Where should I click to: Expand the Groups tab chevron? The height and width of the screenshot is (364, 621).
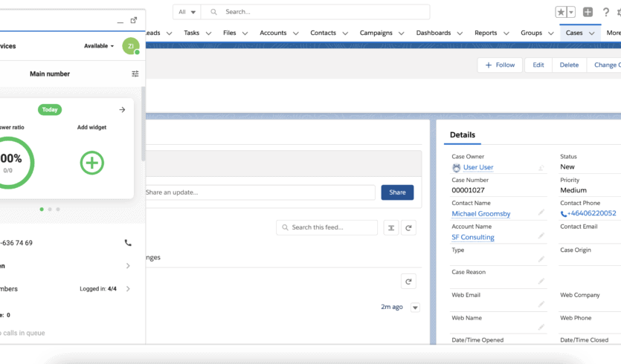(x=551, y=33)
